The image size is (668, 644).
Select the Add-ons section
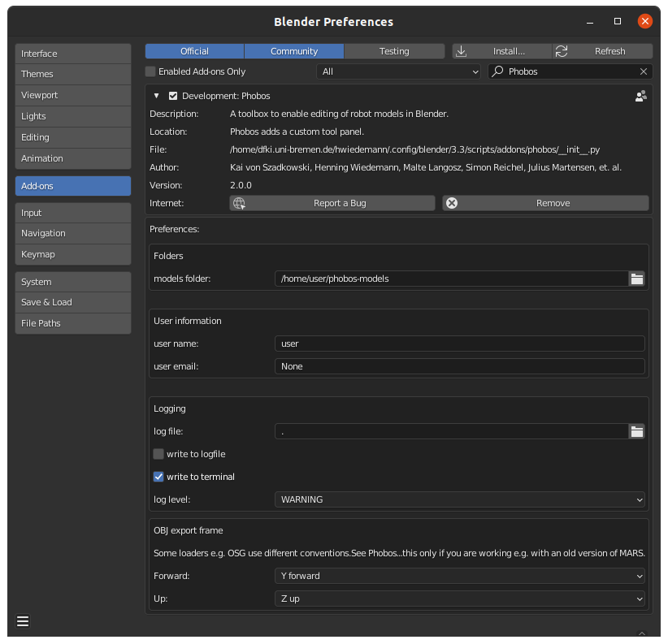click(73, 186)
